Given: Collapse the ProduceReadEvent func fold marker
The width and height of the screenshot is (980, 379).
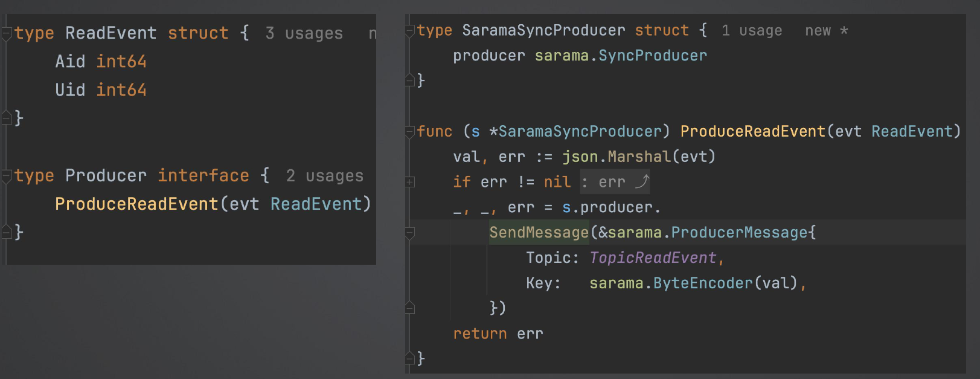Looking at the screenshot, I should 410,131.
